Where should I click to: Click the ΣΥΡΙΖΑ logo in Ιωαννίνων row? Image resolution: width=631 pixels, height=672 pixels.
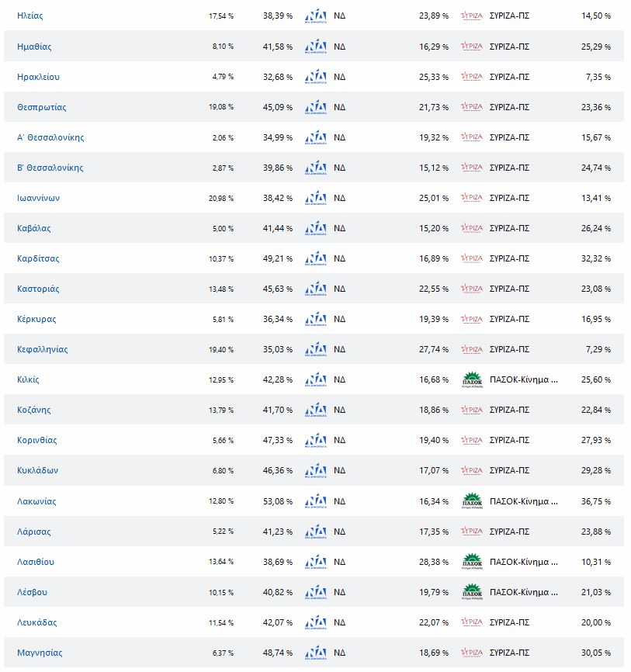pyautogui.click(x=471, y=198)
